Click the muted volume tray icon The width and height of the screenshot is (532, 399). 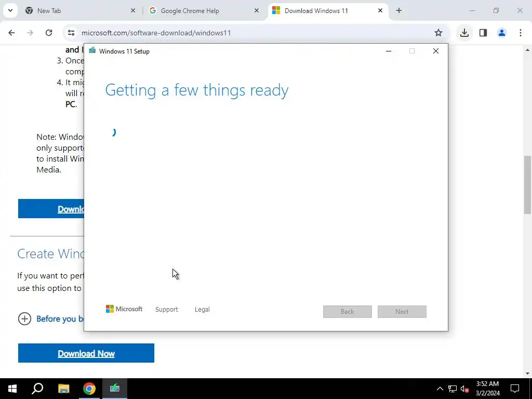[464, 389]
